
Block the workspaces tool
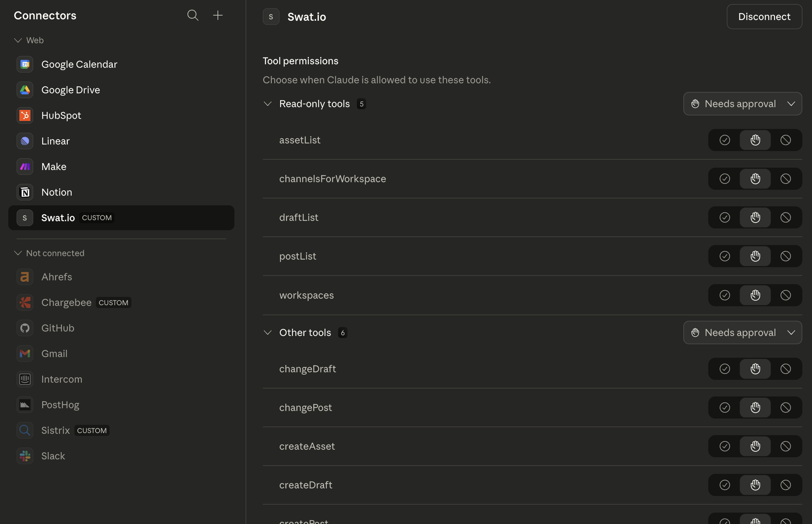click(786, 295)
